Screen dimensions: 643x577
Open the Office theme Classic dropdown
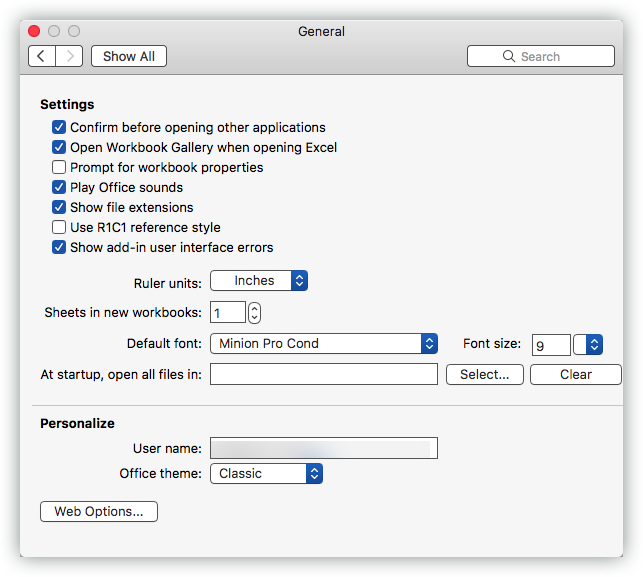point(266,474)
